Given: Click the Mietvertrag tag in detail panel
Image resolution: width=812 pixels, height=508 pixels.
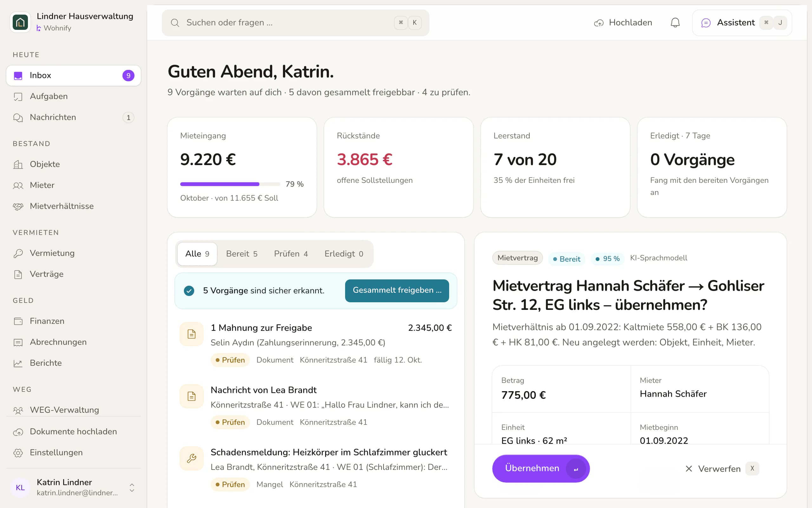Looking at the screenshot, I should [x=517, y=258].
